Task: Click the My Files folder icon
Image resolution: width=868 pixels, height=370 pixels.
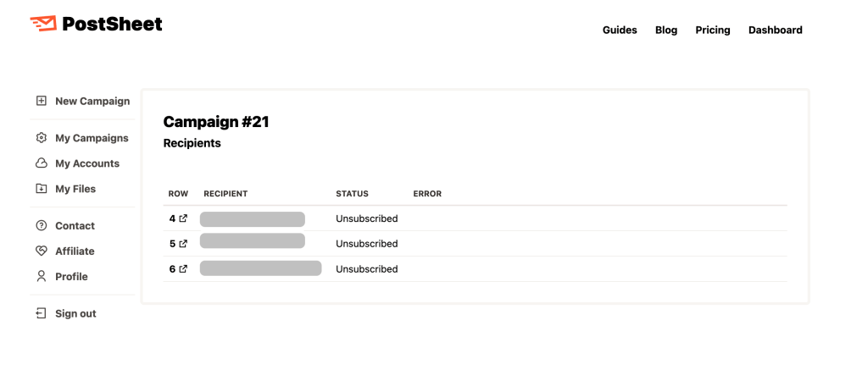Action: click(x=41, y=189)
